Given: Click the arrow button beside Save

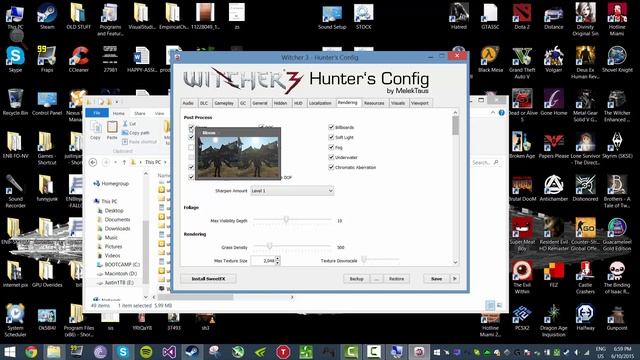Looking at the screenshot, I should click(455, 279).
